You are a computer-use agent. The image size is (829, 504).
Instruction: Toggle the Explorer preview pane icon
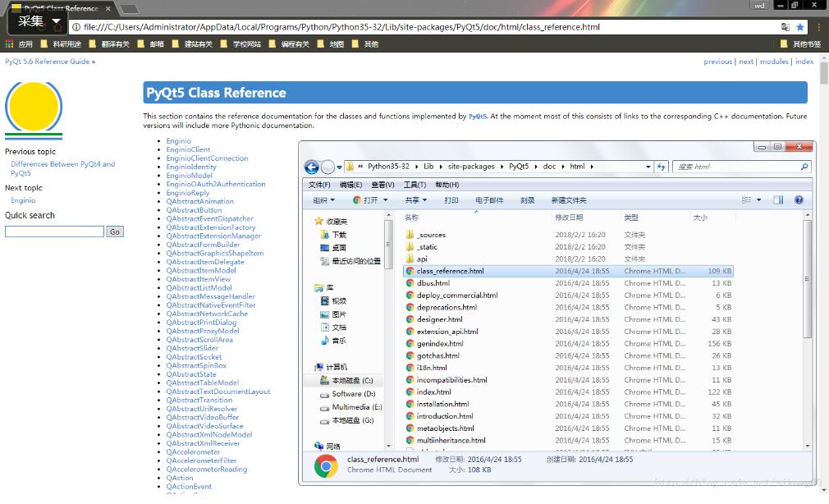778,200
